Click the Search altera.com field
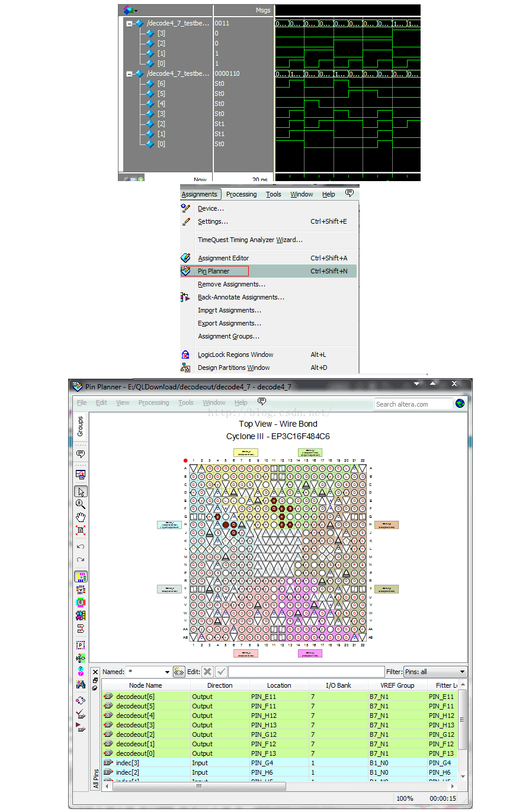Viewport: 529px width, 812px height. 413,404
